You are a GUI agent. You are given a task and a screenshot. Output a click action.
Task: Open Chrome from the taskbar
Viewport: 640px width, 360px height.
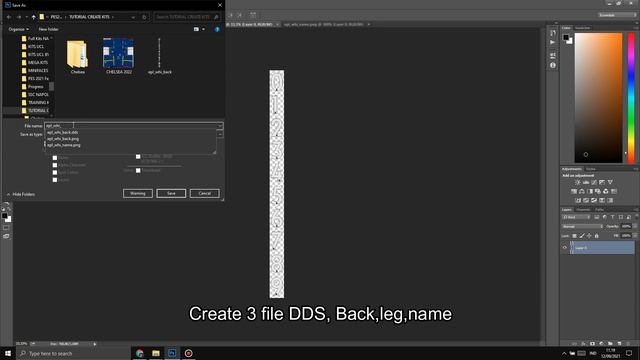140,353
